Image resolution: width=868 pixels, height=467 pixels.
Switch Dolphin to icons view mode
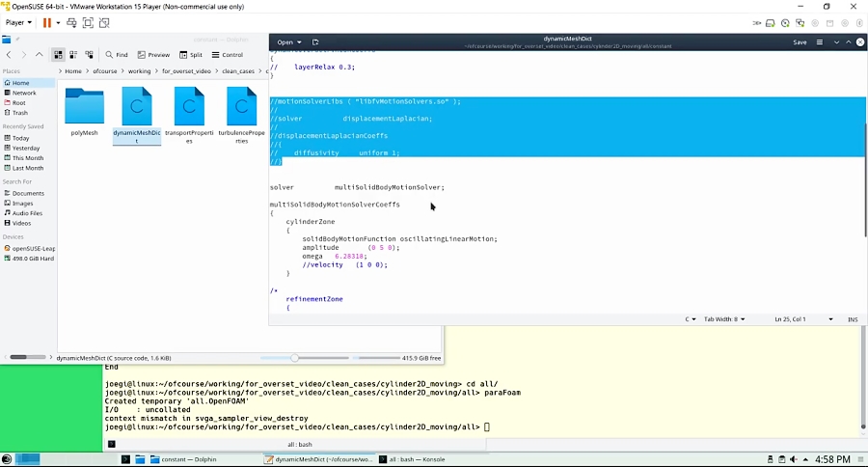click(59, 55)
